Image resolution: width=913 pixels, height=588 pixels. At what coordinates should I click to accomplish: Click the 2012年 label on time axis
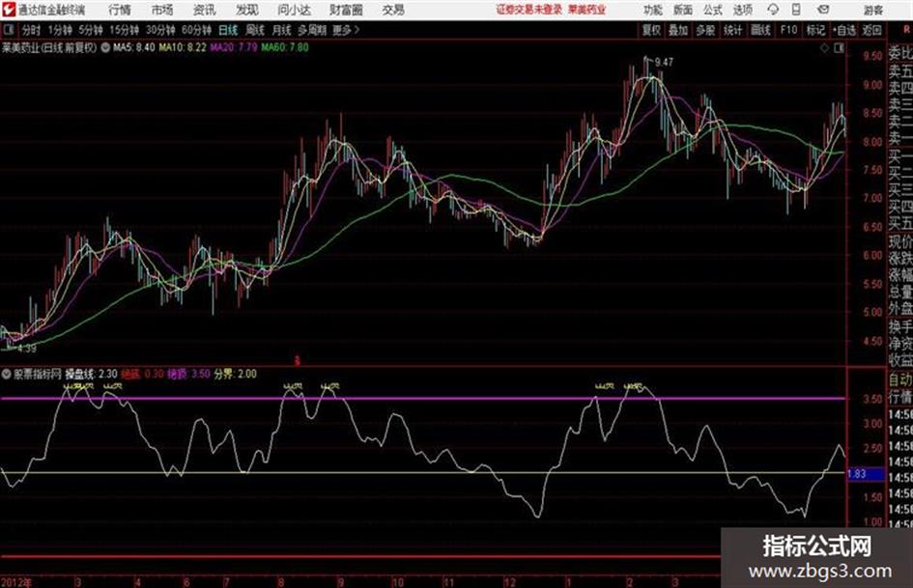[16, 581]
